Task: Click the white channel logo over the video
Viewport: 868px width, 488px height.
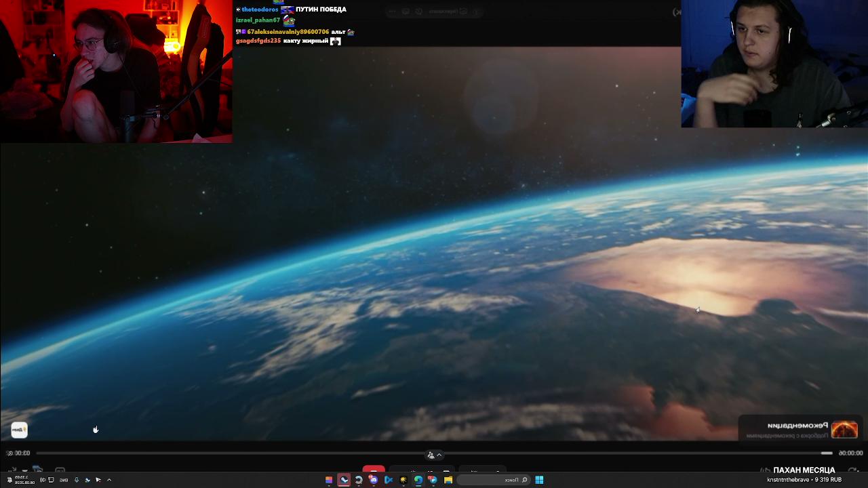Action: [x=19, y=430]
